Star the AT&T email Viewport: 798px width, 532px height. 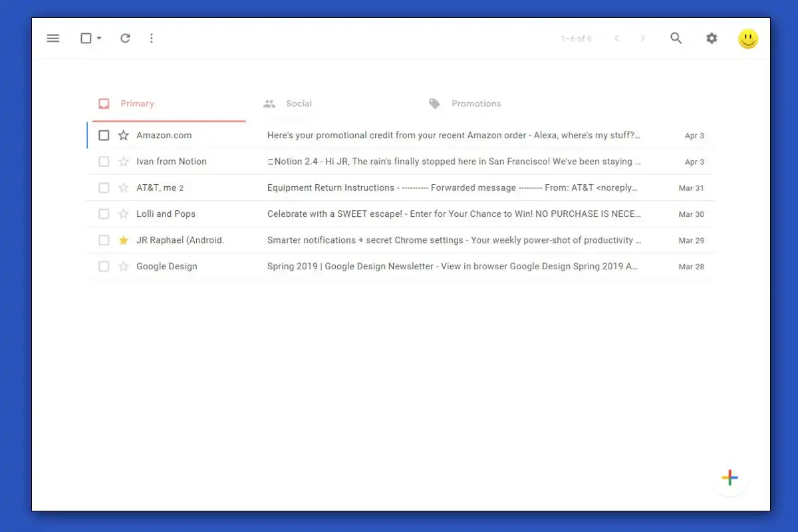[123, 188]
